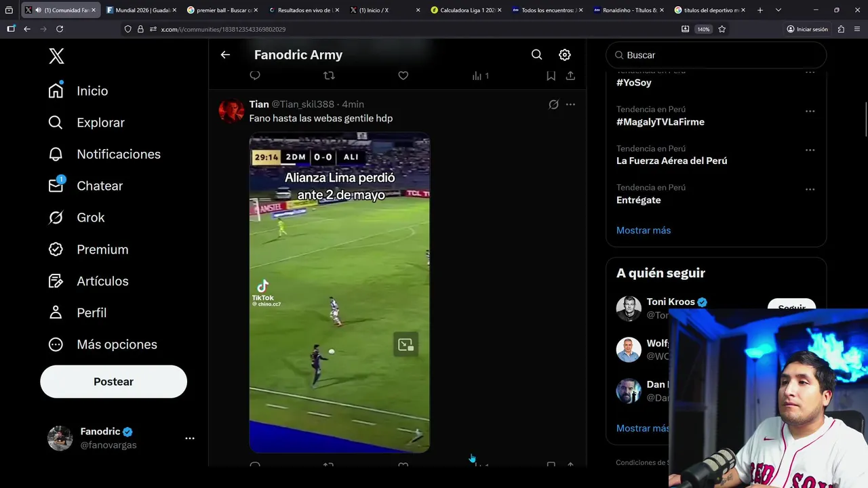Open account menu dots beside Fanodric
This screenshot has height=488, width=868.
click(x=190, y=439)
